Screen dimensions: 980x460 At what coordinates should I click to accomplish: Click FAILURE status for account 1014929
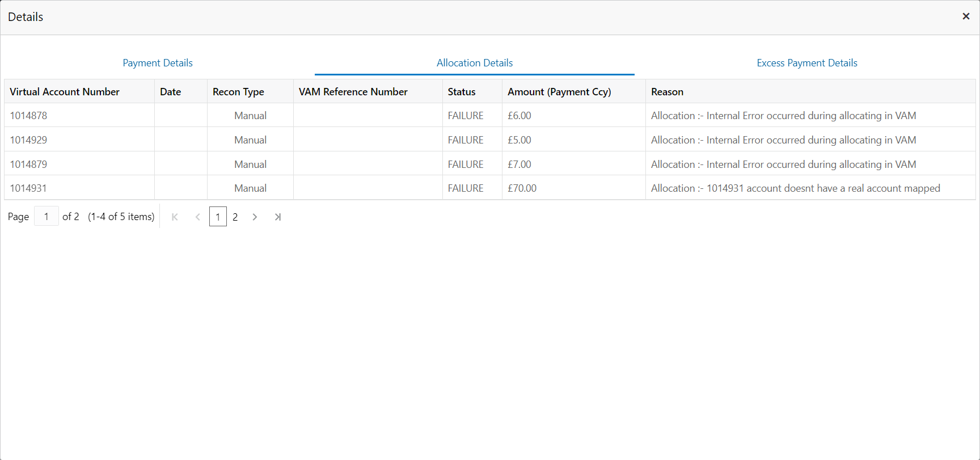466,140
